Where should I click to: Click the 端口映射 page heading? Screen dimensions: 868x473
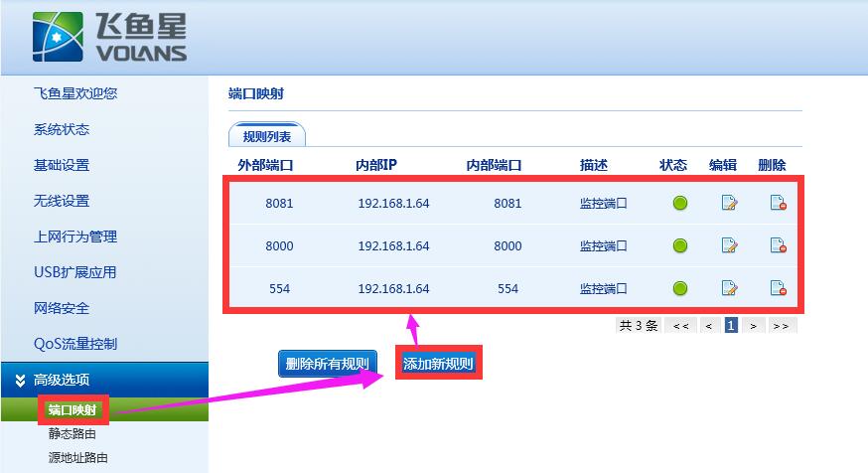[256, 93]
